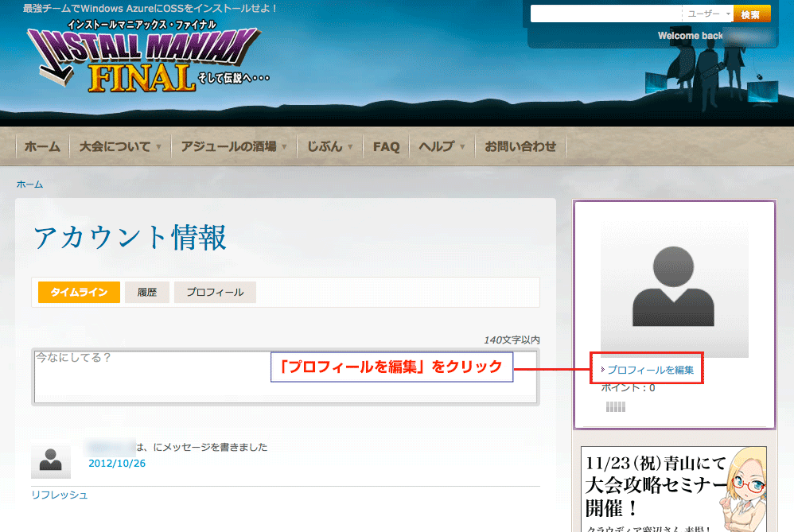This screenshot has width=794, height=532.
Task: Click the アカウント情報 page heading
Action: point(130,237)
